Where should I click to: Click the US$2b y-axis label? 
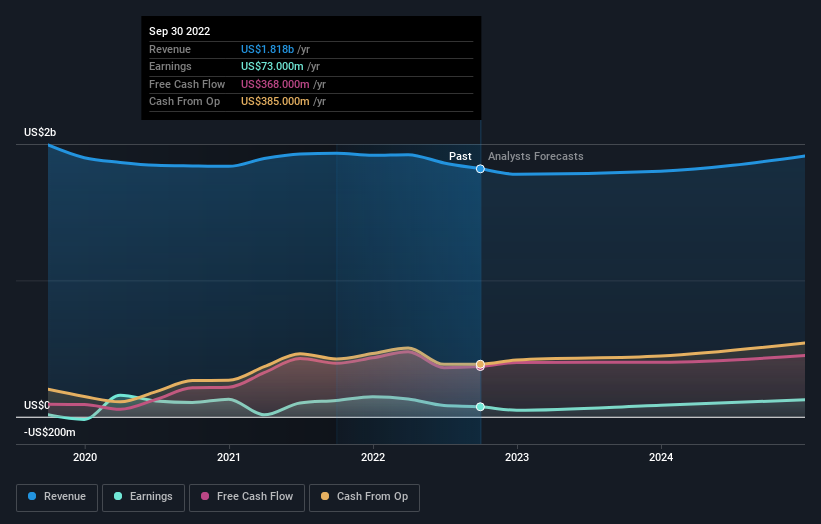[x=40, y=132]
